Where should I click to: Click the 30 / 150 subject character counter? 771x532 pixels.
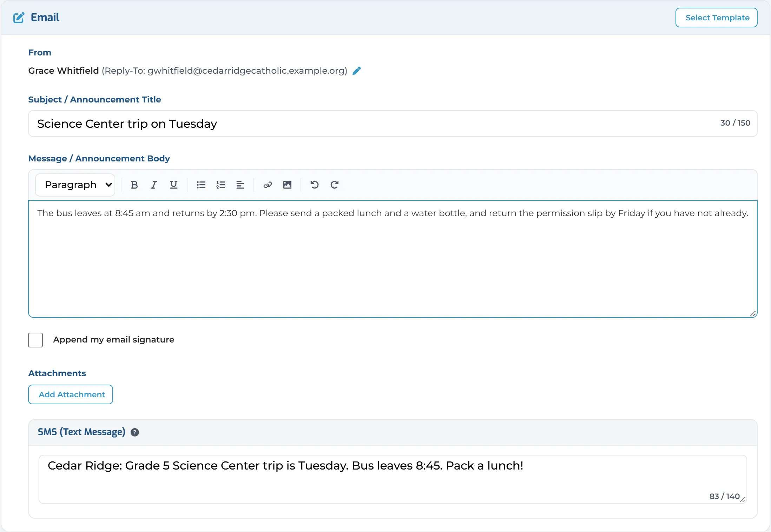point(735,123)
